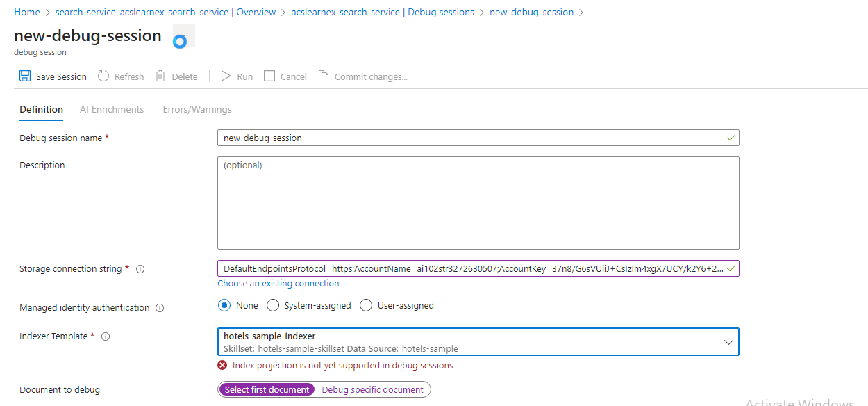The height and width of the screenshot is (406, 868).
Task: Switch to the AI Enrichments tab
Action: coord(112,109)
